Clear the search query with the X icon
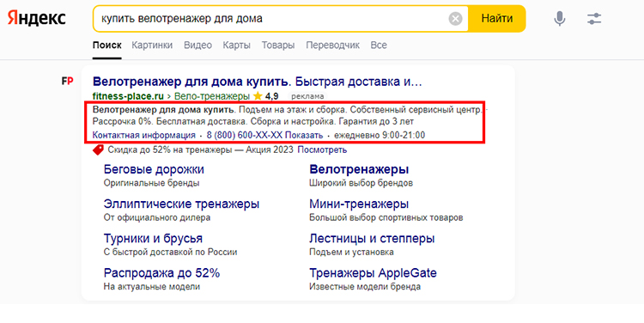 click(455, 19)
